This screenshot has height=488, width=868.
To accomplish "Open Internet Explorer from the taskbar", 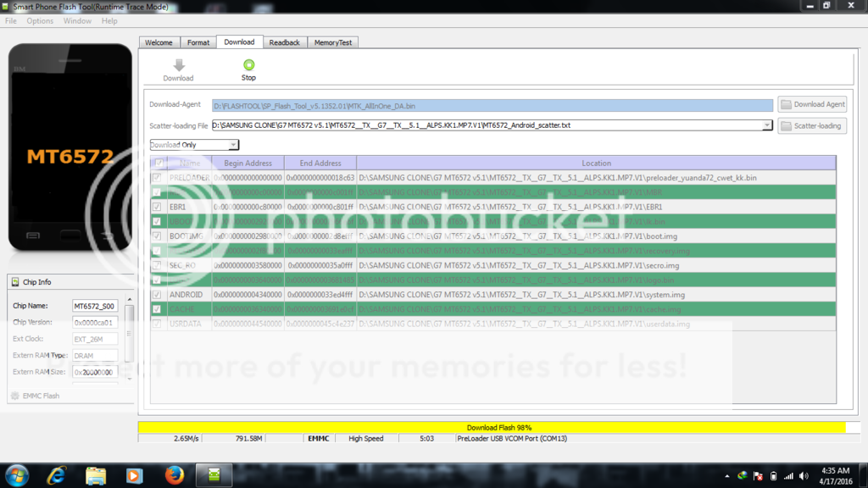I will pyautogui.click(x=57, y=474).
